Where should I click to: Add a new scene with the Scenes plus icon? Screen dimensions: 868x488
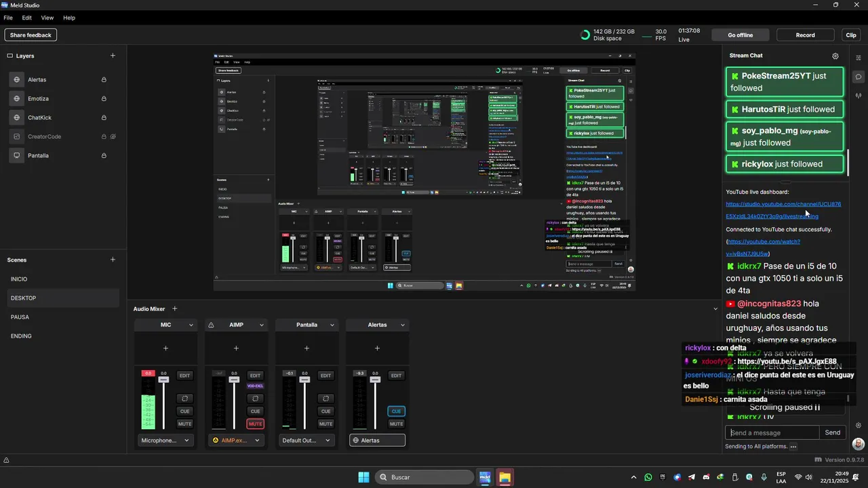113,260
